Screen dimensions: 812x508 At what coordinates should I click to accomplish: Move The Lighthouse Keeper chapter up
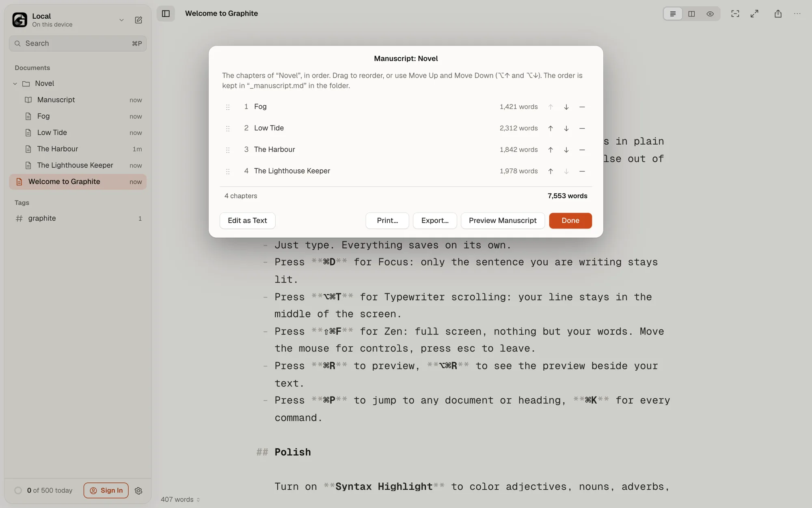click(551, 172)
